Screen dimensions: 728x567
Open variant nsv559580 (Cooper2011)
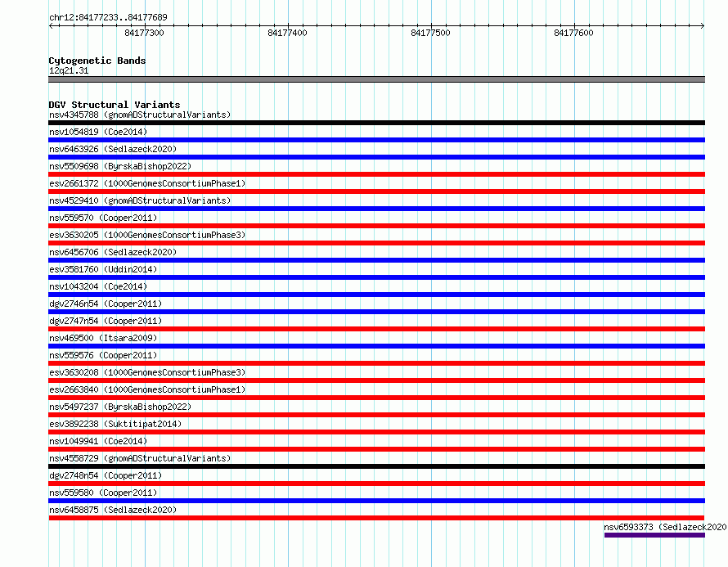point(103,493)
